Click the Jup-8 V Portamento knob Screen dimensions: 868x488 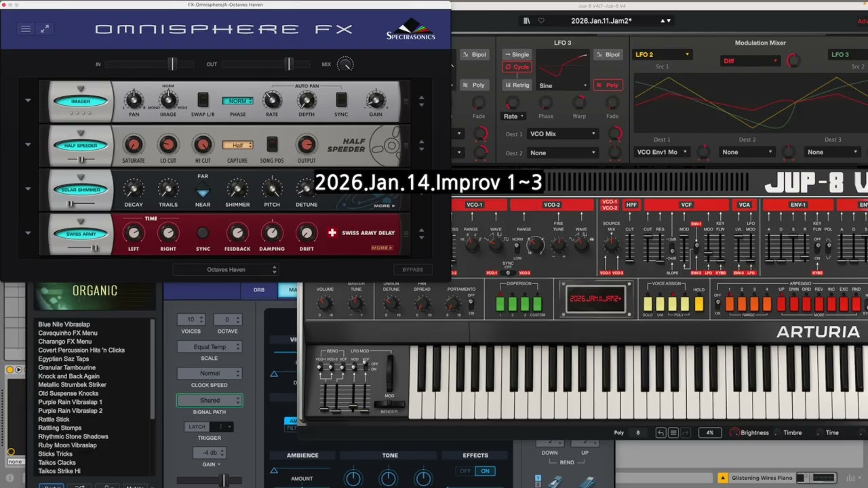click(452, 304)
